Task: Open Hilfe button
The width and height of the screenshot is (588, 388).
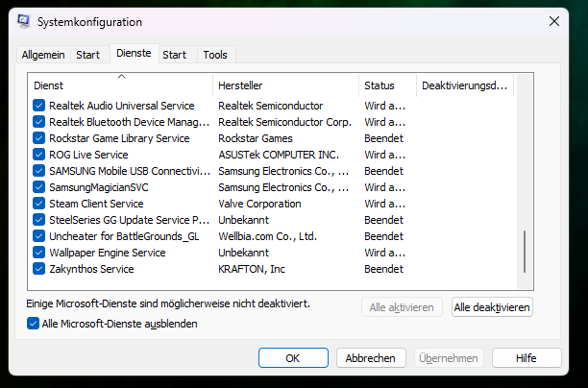Action: point(527,358)
